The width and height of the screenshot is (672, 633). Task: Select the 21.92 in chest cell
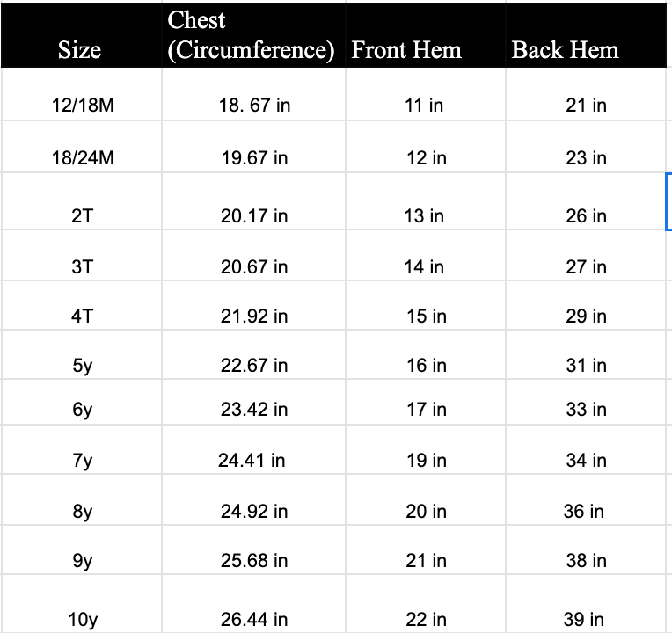coord(254,316)
